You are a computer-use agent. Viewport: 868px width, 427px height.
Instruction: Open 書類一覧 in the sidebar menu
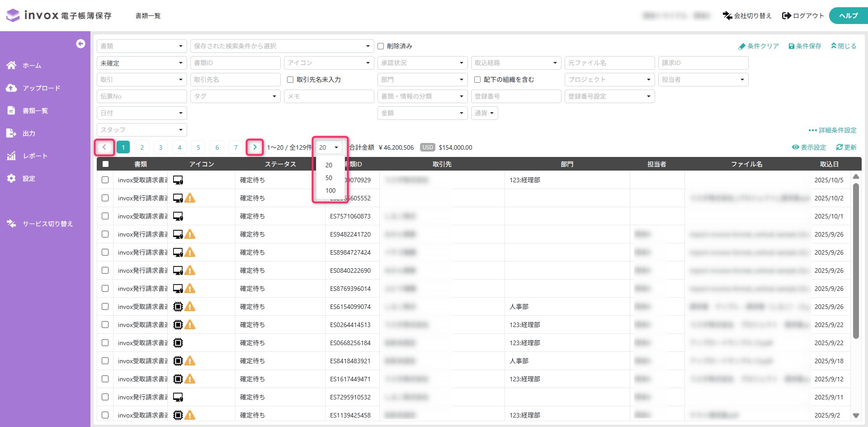point(35,111)
